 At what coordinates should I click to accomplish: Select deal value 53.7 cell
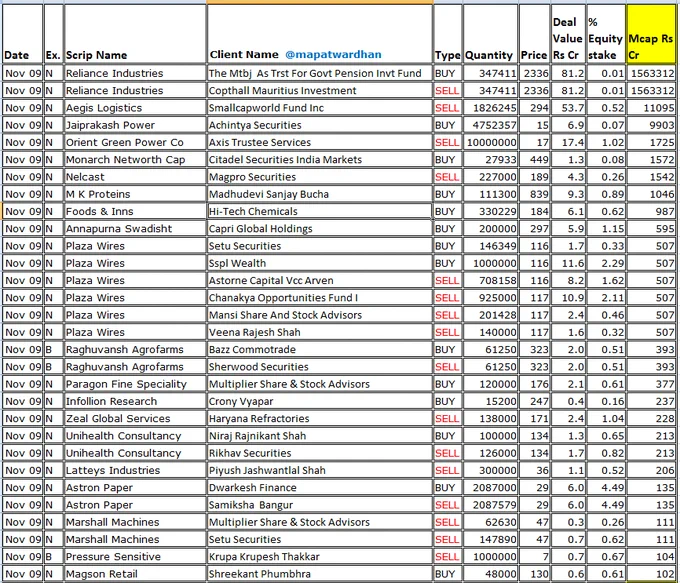pos(568,108)
